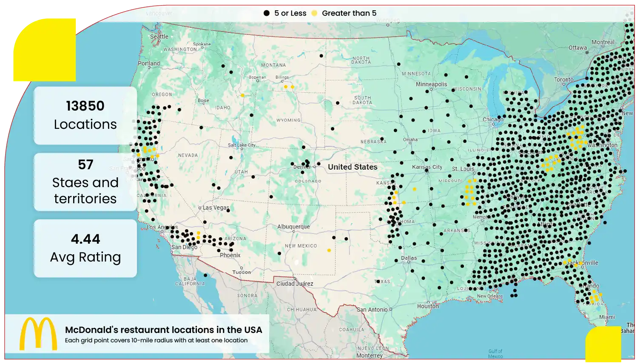Click the Ottawa city marker
The width and height of the screenshot is (640, 364).
(x=587, y=52)
